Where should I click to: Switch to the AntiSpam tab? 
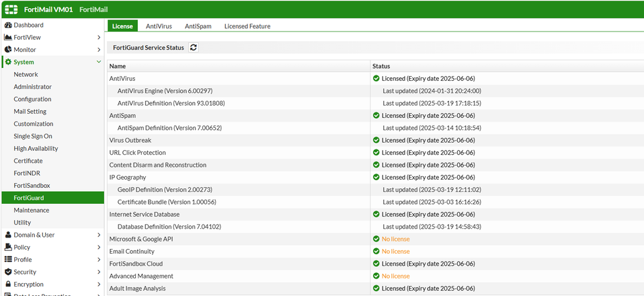tap(198, 26)
